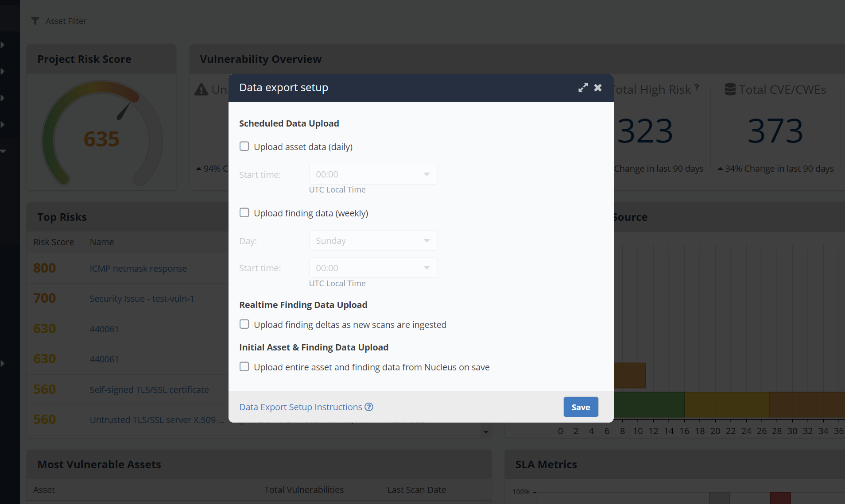
Task: Click the Save button
Action: [581, 407]
